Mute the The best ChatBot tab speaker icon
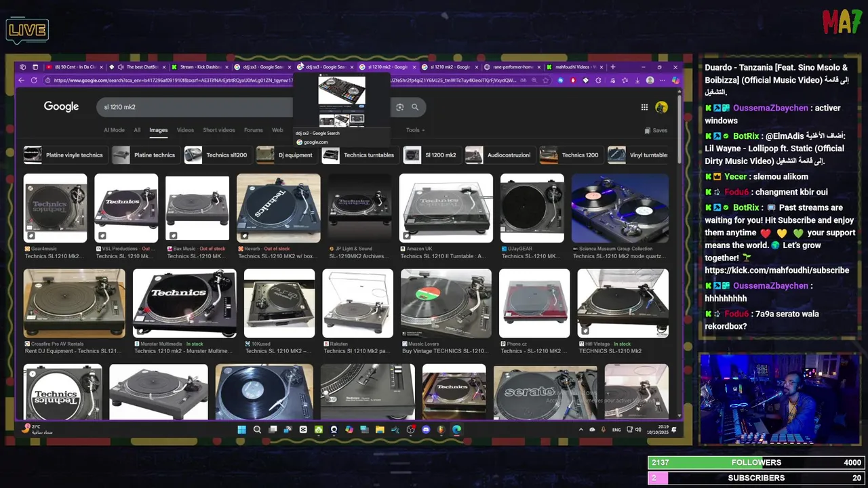 [121, 67]
